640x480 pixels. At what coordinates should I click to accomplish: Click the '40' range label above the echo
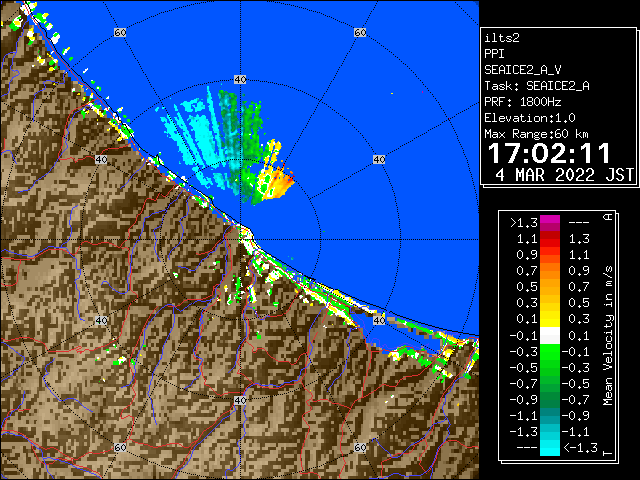[x=240, y=80]
